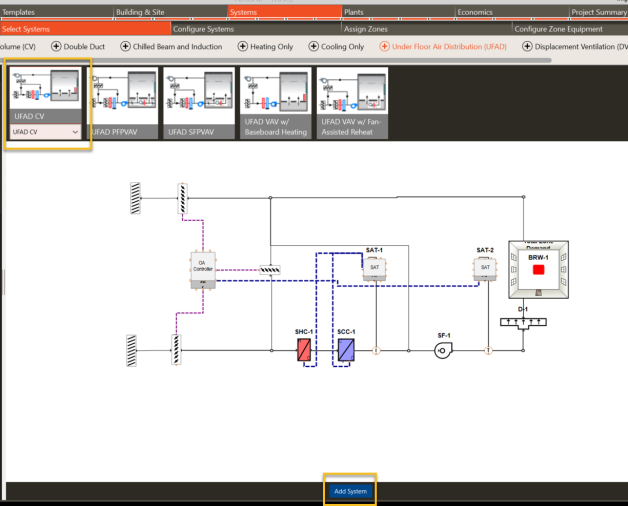
Task: Select the SHC-1 heating coil icon
Action: tap(304, 350)
